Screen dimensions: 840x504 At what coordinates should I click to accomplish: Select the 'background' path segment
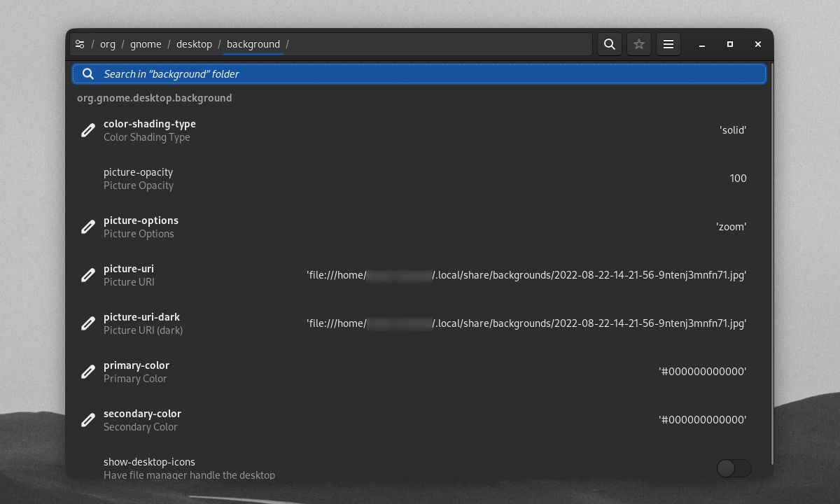point(253,44)
